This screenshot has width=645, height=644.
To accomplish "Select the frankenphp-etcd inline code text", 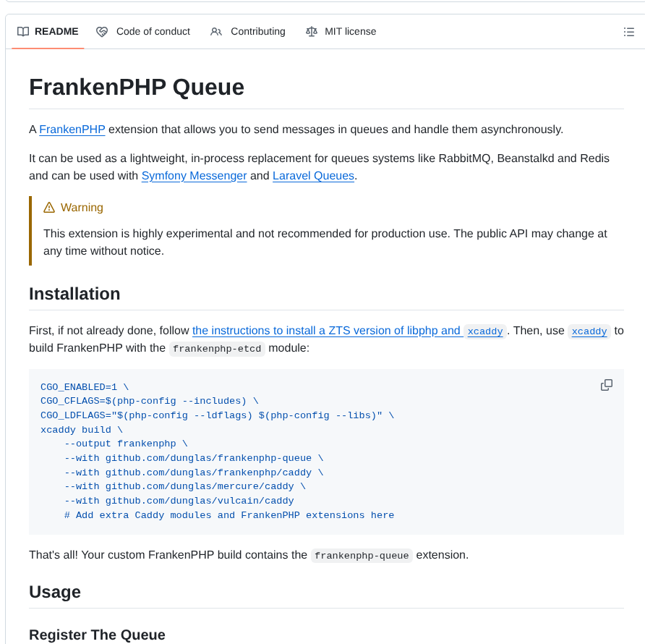I will click(216, 349).
